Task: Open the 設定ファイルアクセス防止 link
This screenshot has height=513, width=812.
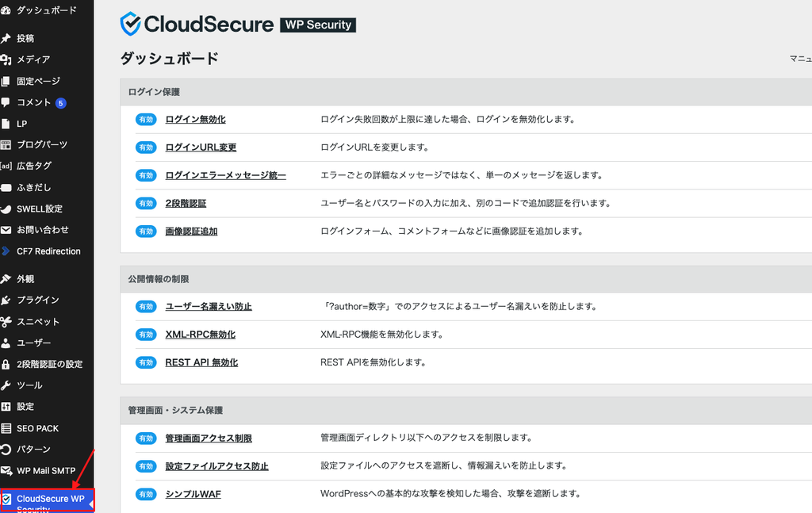Action: [x=216, y=466]
